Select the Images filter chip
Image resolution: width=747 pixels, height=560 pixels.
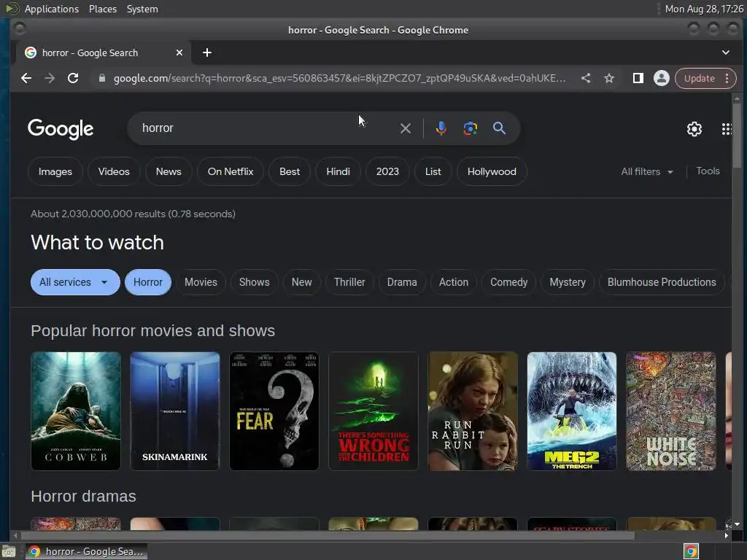[55, 171]
